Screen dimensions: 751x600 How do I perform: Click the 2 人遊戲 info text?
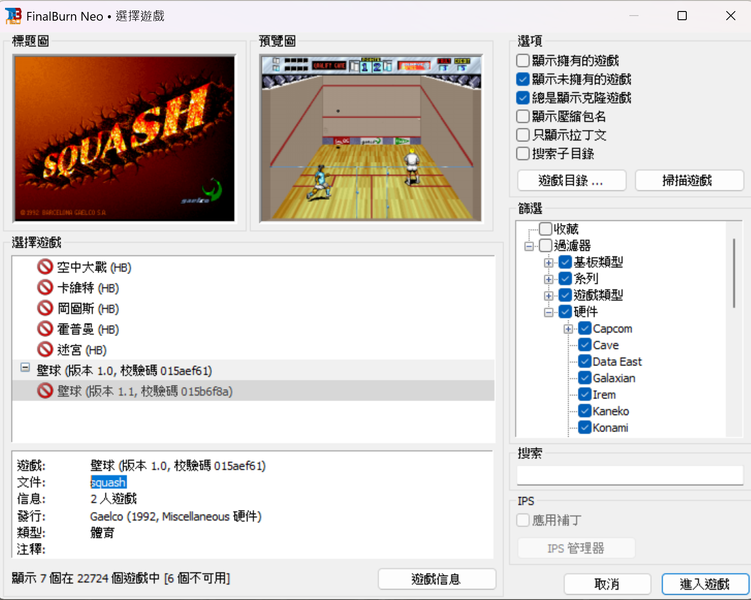(114, 499)
